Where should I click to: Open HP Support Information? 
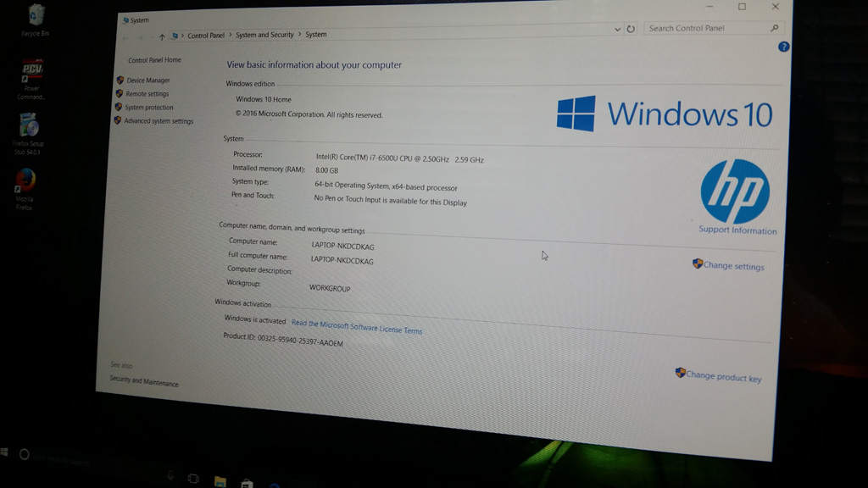(x=737, y=230)
